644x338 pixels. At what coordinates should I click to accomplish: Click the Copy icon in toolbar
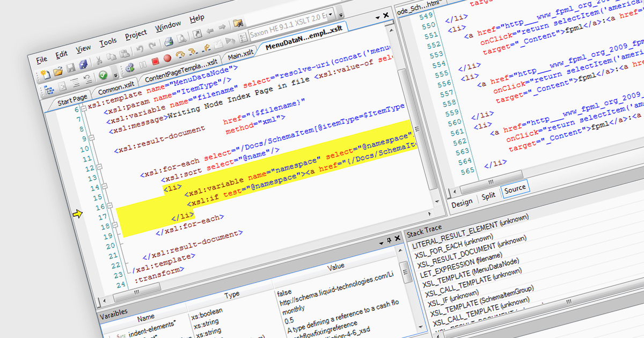[112, 56]
